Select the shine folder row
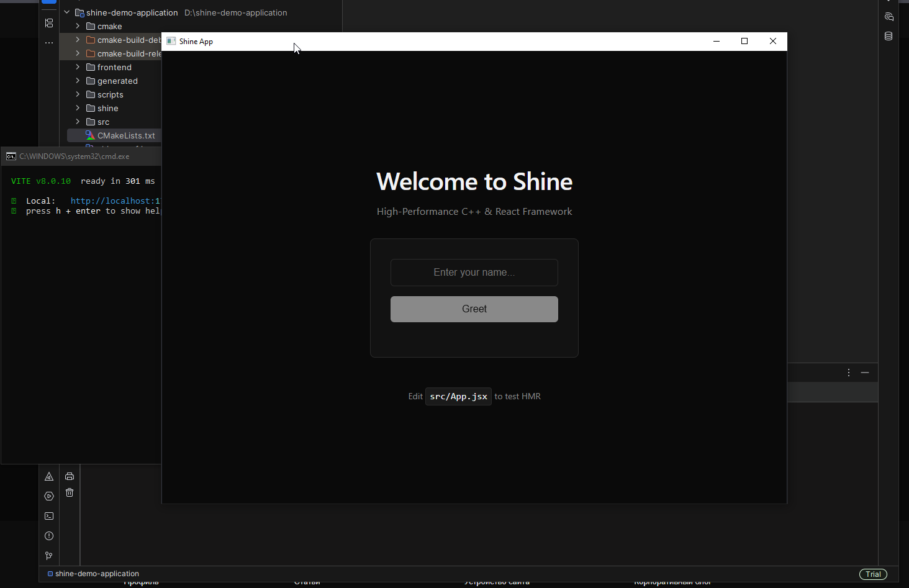The width and height of the screenshot is (909, 588). click(x=111, y=108)
